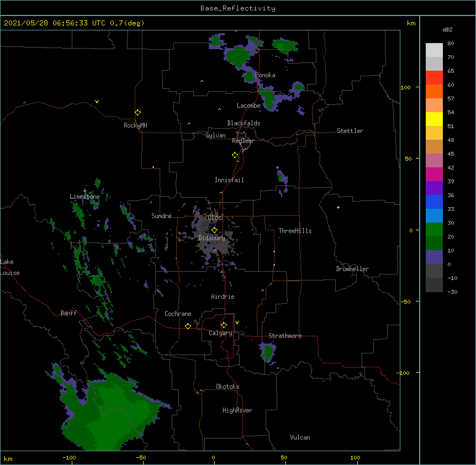Click the asterisk marker above Limestone label
Viewport: 476px width, 465px height.
tap(84, 191)
